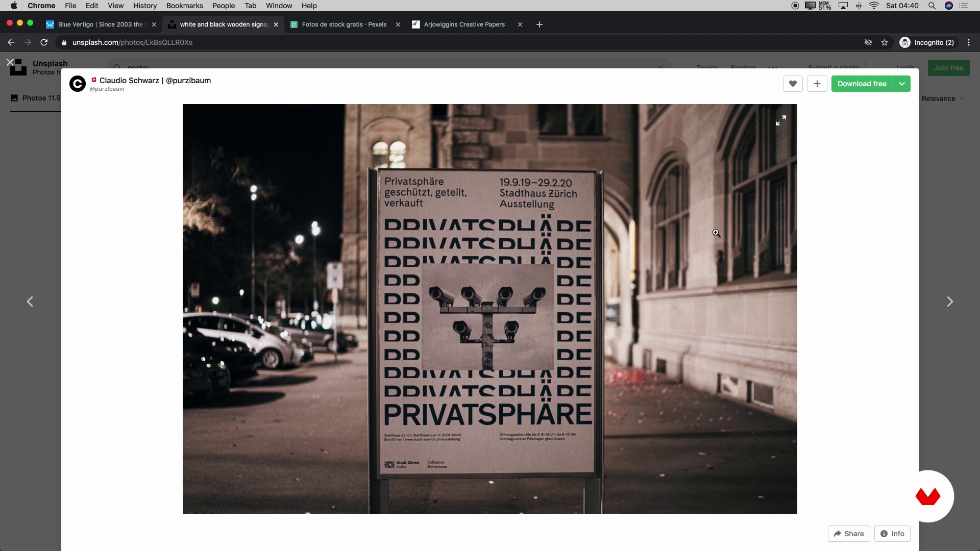
Task: Open the Siri icon in menu bar
Action: (949, 6)
